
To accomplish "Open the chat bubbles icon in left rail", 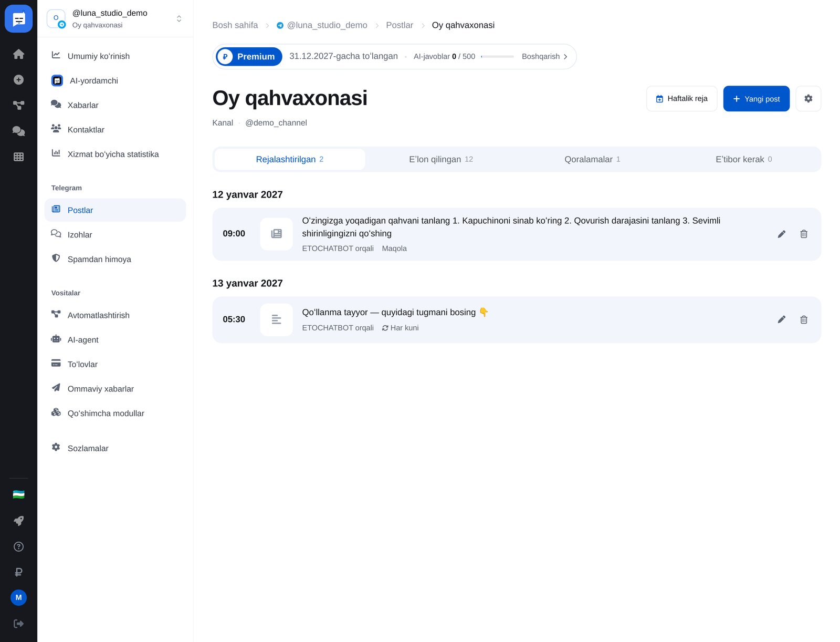I will (18, 131).
